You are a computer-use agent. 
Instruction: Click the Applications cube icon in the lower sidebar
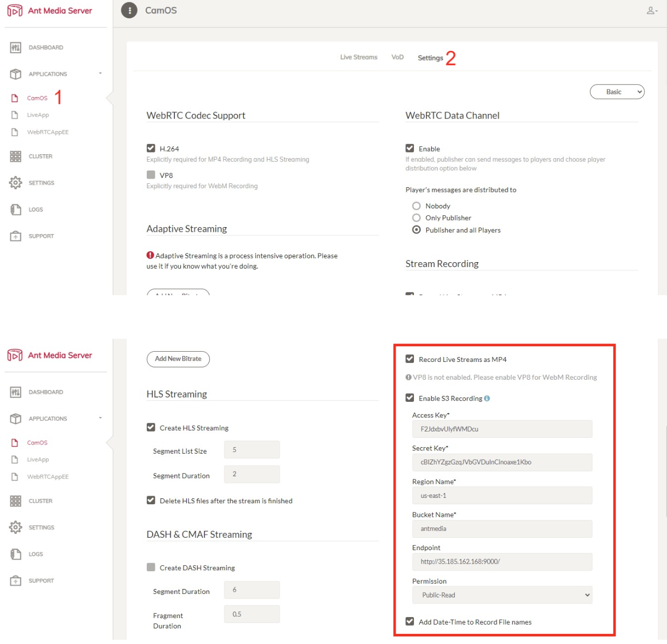(16, 419)
